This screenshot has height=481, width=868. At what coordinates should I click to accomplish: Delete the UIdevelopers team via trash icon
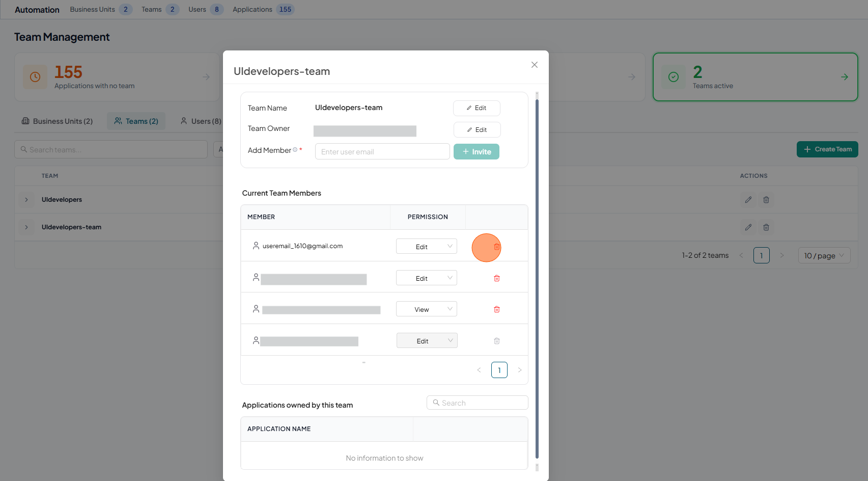(766, 200)
